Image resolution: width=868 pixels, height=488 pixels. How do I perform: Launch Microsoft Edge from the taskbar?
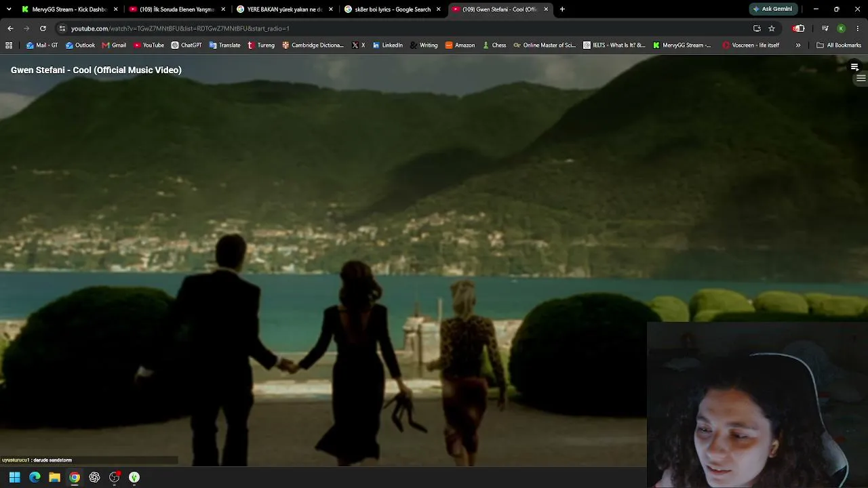click(x=35, y=477)
